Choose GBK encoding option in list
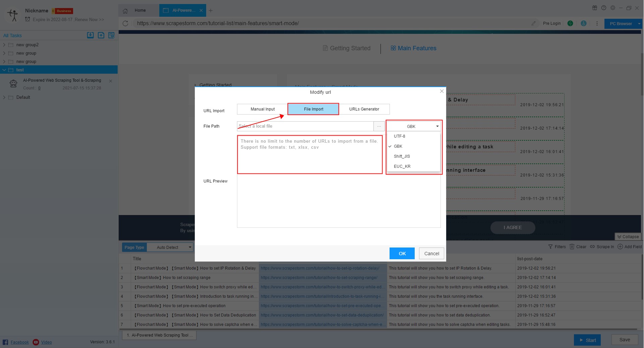This screenshot has width=644, height=348. (414, 146)
